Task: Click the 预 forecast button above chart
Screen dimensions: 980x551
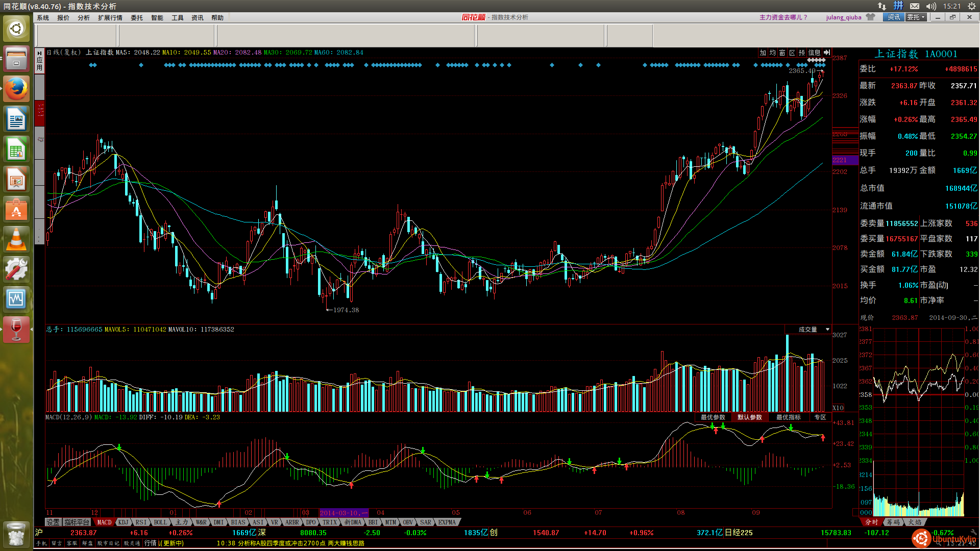Action: point(802,53)
